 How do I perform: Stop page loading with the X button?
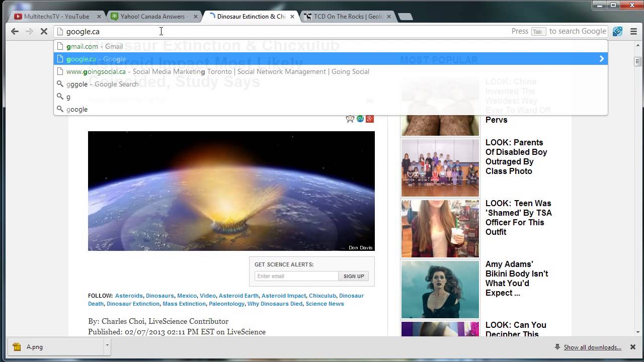click(44, 31)
